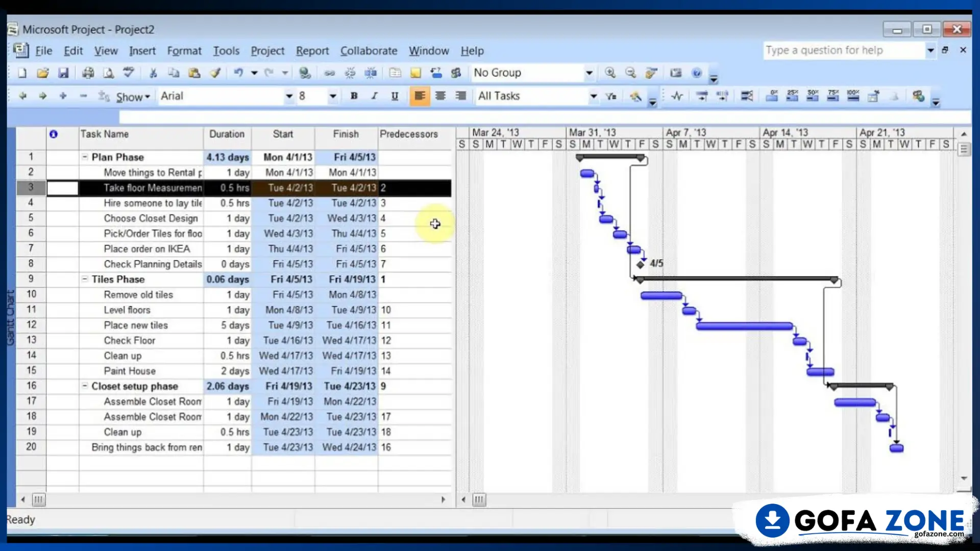980x551 pixels.
Task: Hide subtasks with the minus icon
Action: pos(84,96)
